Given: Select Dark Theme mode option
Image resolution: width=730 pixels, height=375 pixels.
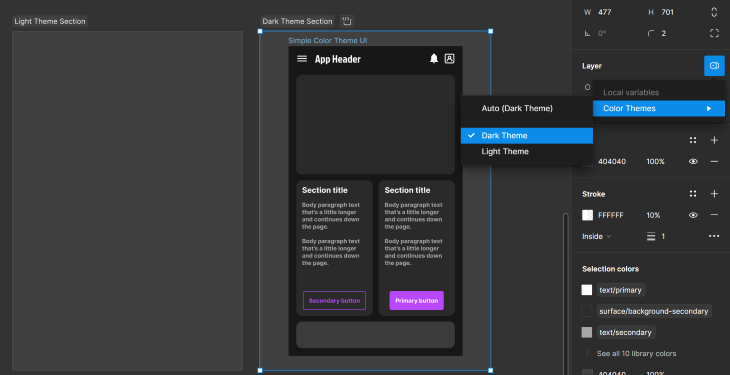Looking at the screenshot, I should coord(527,136).
